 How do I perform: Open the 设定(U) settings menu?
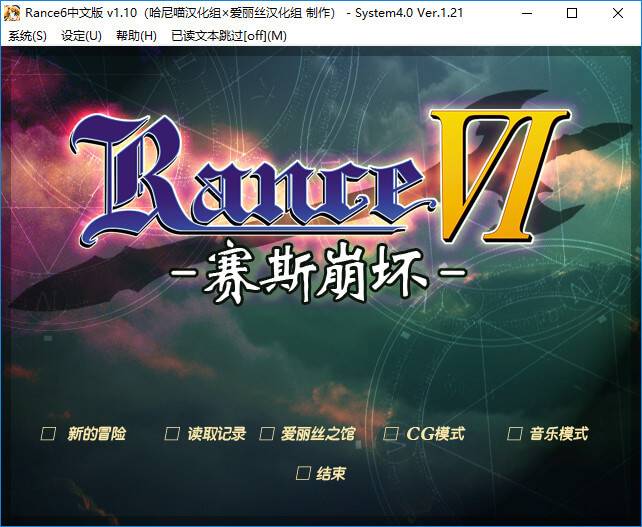click(81, 36)
